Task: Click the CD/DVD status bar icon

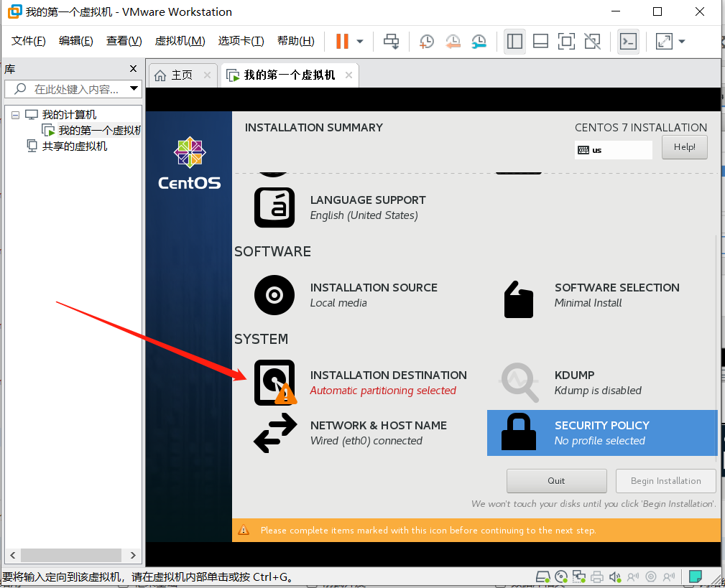Action: (x=561, y=577)
